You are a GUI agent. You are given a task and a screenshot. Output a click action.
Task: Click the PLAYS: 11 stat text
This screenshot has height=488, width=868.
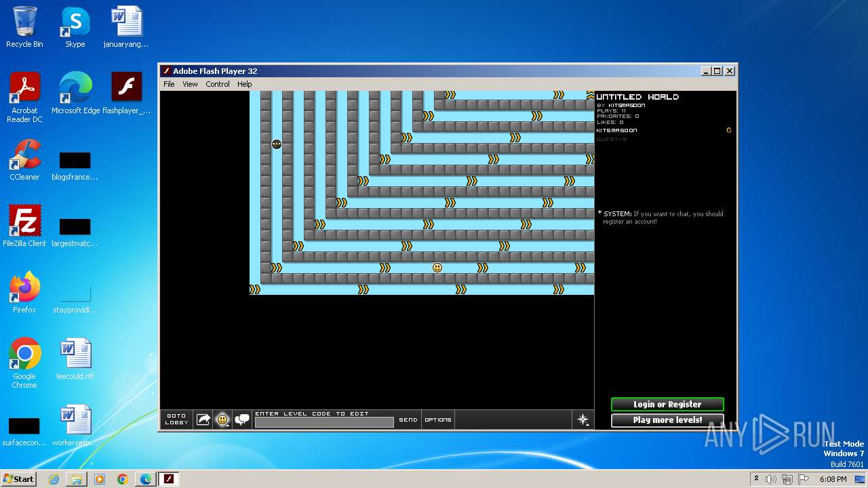(x=612, y=110)
